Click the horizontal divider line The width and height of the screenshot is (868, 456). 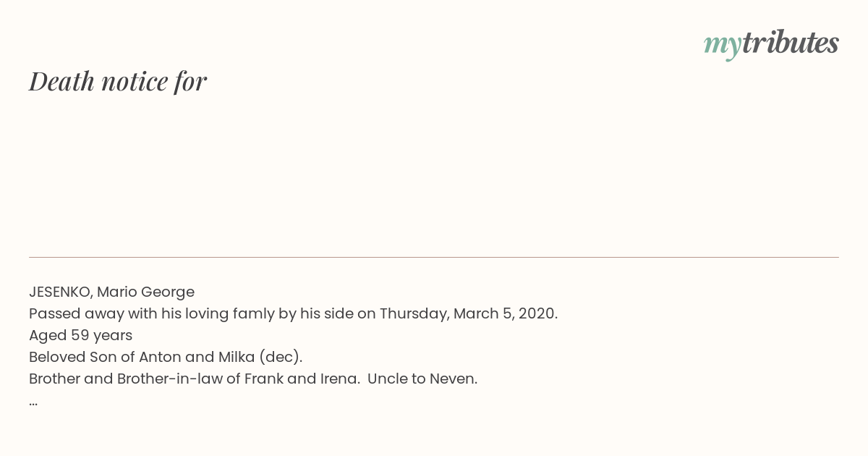[x=434, y=257]
